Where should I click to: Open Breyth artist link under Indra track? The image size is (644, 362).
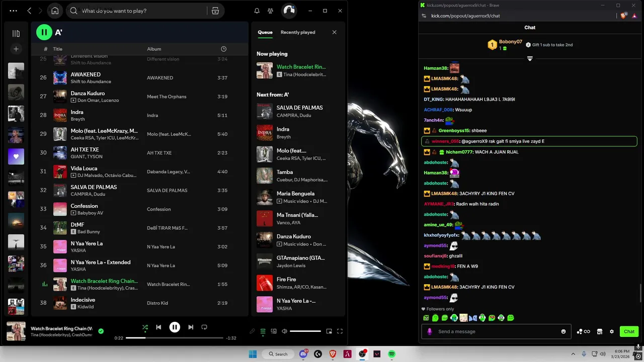[77, 119]
